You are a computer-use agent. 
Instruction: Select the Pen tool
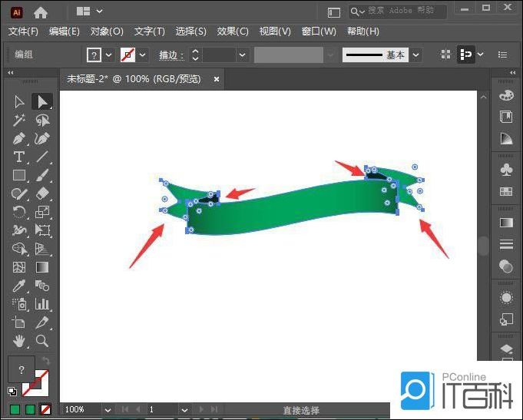tap(19, 139)
